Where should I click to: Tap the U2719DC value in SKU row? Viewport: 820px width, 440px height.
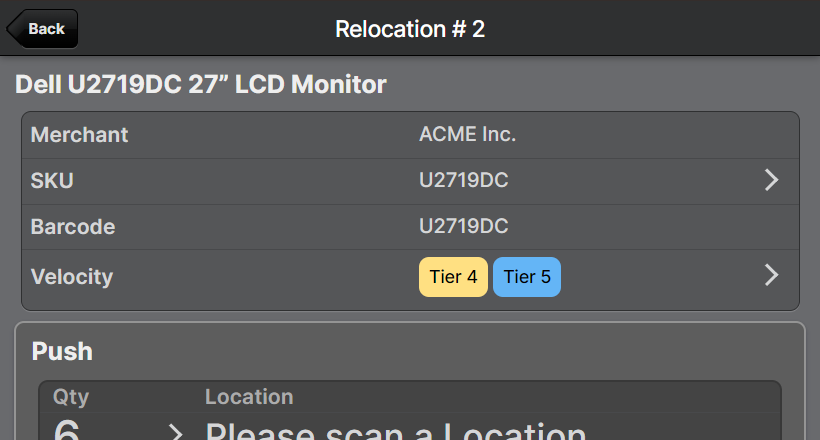pyautogui.click(x=463, y=181)
